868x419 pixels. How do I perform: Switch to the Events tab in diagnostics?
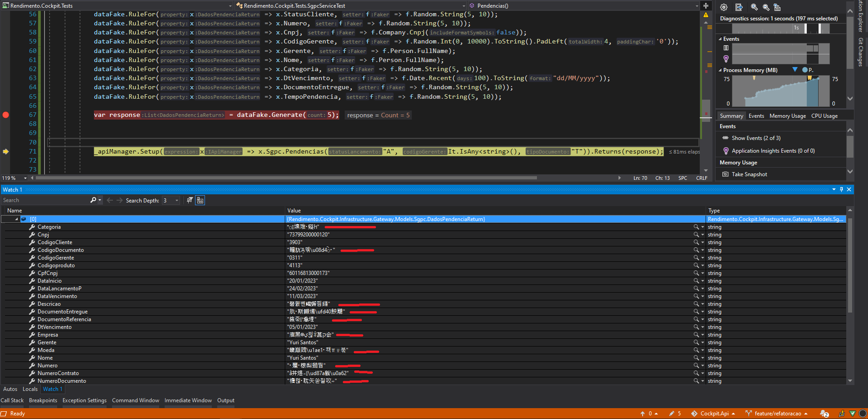[756, 116]
